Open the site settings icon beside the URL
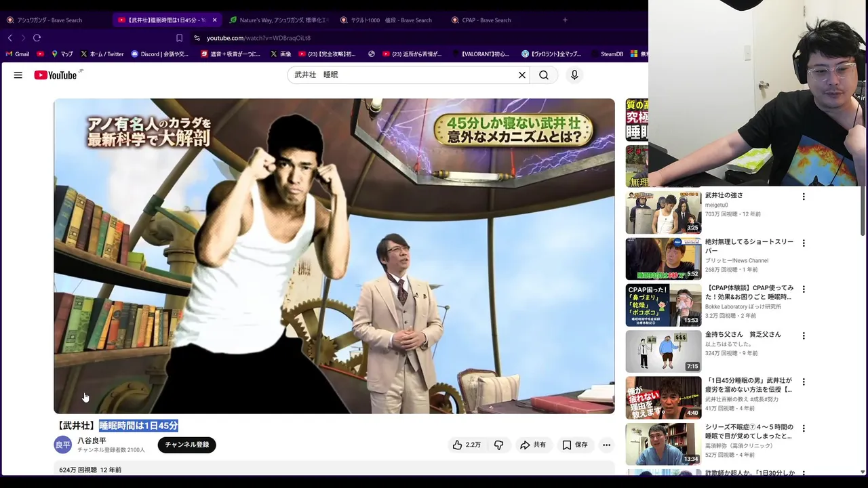Image resolution: width=868 pixels, height=488 pixels. pos(197,38)
